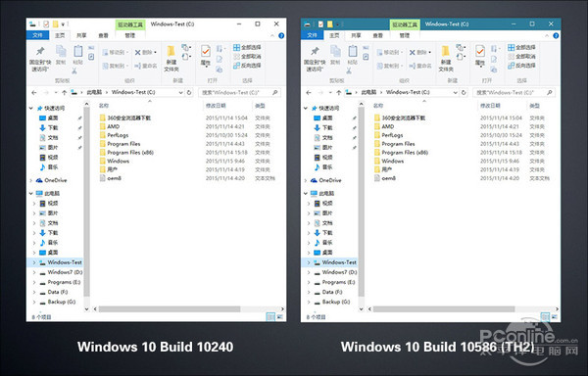Viewport: 588px width, 376px height.
Task: Open Properties (属性) in Build 10586 window ribbon
Action: [x=480, y=56]
